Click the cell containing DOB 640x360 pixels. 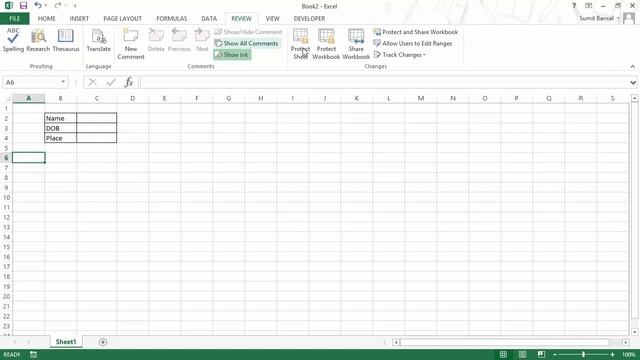click(60, 128)
